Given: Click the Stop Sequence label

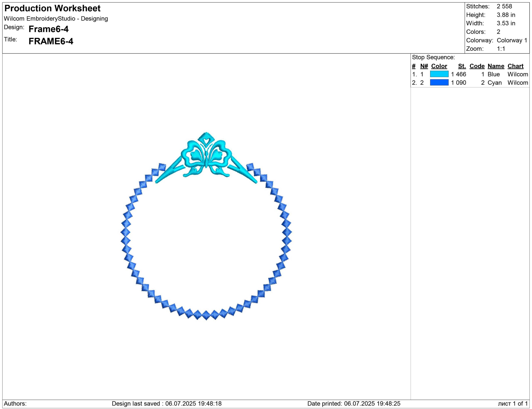Looking at the screenshot, I should click(433, 57).
